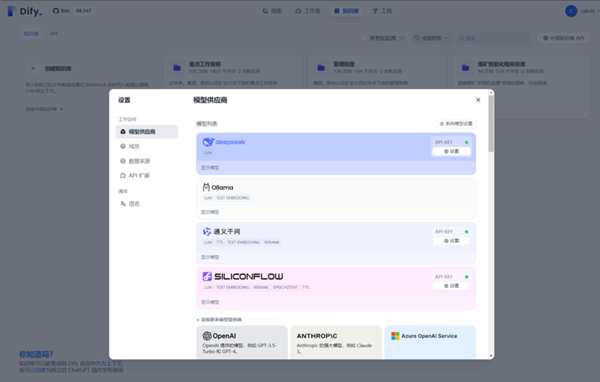Viewport: 600px width, 382px height.
Task: Click the Dify logo in the header
Action: point(25,11)
